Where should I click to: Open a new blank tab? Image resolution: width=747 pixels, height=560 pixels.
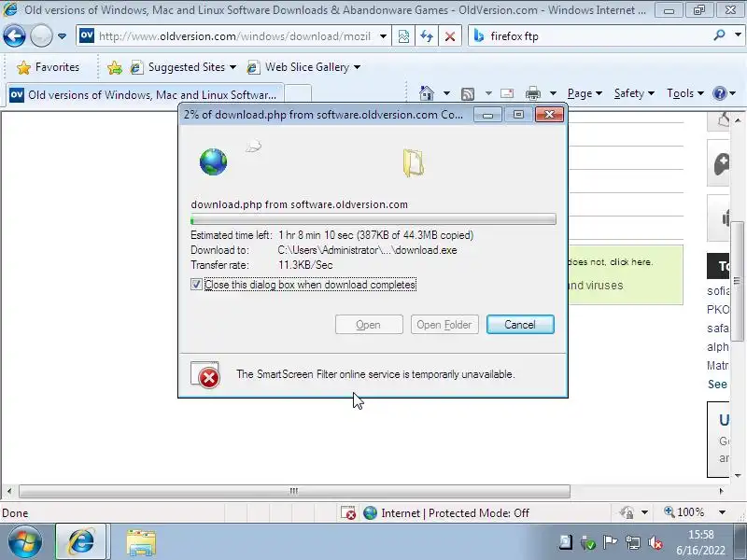point(298,94)
